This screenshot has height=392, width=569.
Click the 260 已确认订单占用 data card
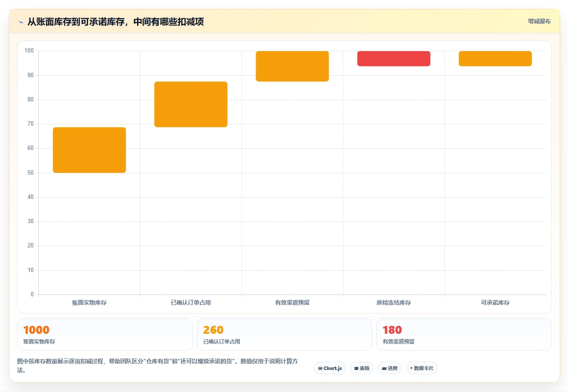285,334
